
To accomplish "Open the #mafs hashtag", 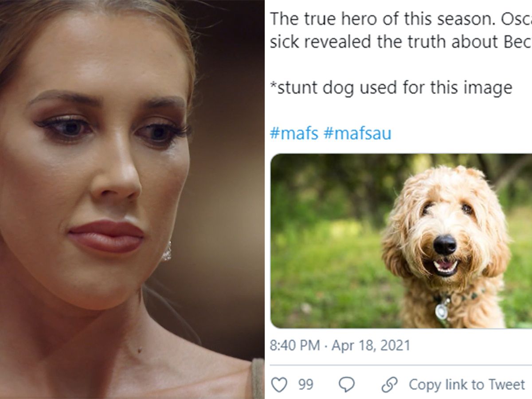I will [x=294, y=133].
